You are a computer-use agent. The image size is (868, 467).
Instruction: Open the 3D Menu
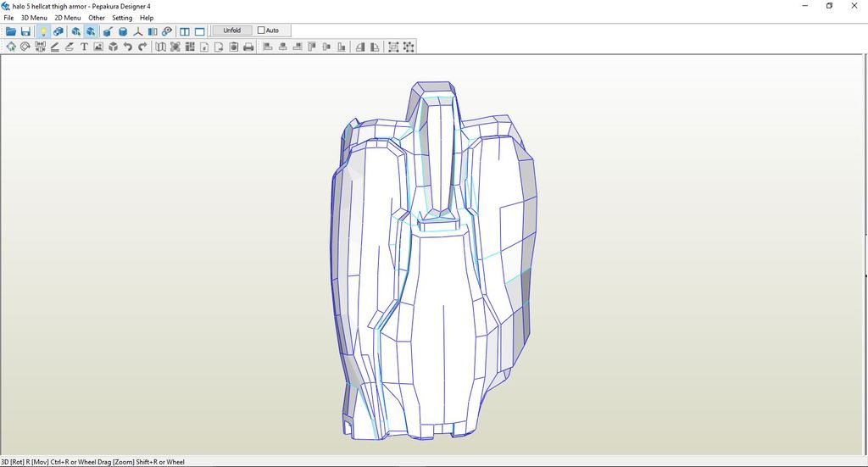point(34,18)
